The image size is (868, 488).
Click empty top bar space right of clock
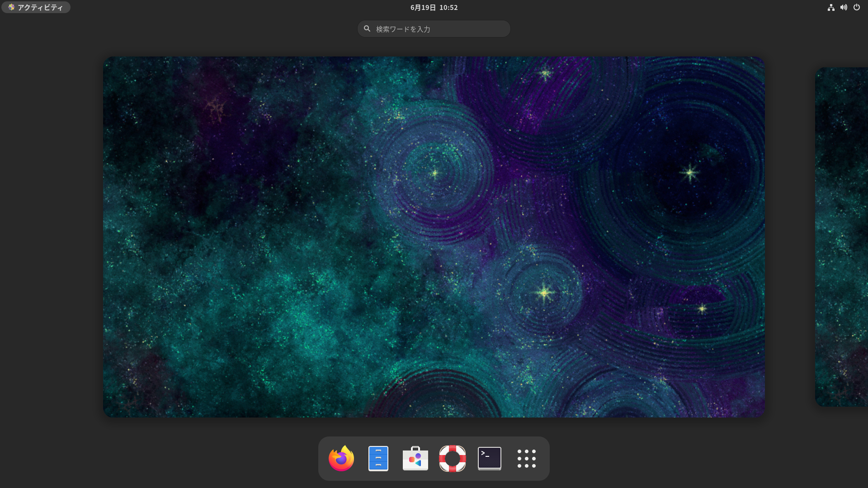633,7
